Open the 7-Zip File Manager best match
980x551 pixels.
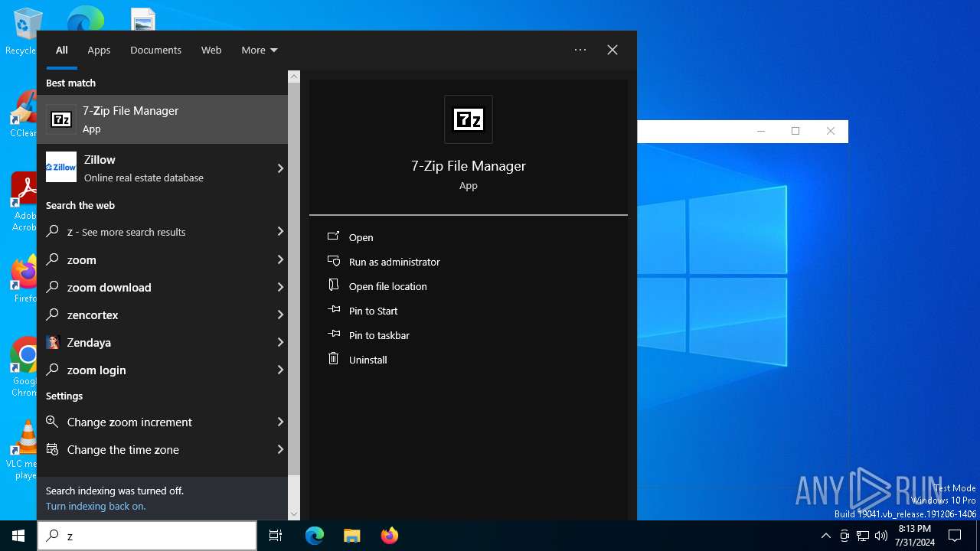coord(162,119)
